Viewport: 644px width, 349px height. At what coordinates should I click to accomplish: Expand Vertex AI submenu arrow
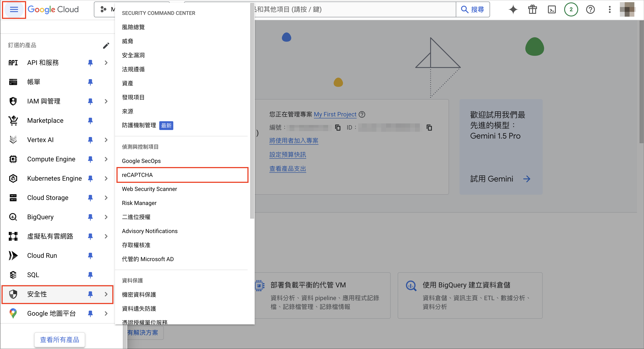(x=106, y=140)
